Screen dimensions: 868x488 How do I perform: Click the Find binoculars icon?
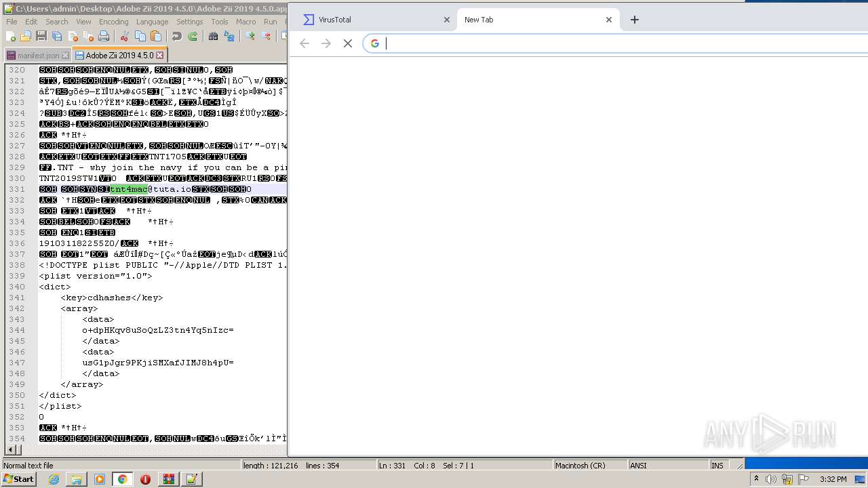click(x=213, y=37)
